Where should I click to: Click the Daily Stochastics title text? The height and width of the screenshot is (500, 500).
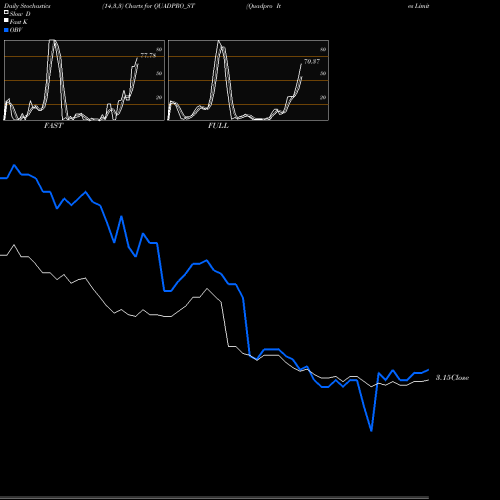click(x=27, y=6)
